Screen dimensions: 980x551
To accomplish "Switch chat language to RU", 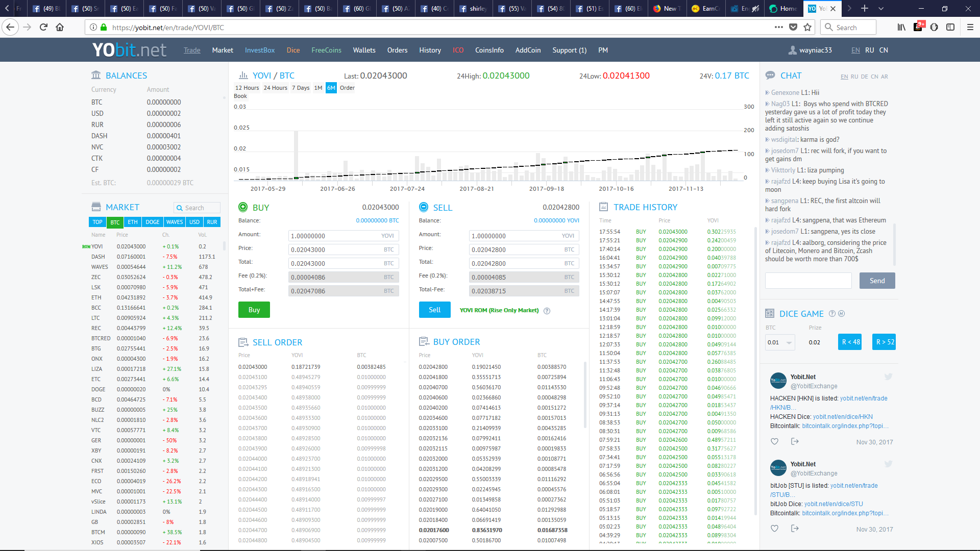I will (x=854, y=77).
